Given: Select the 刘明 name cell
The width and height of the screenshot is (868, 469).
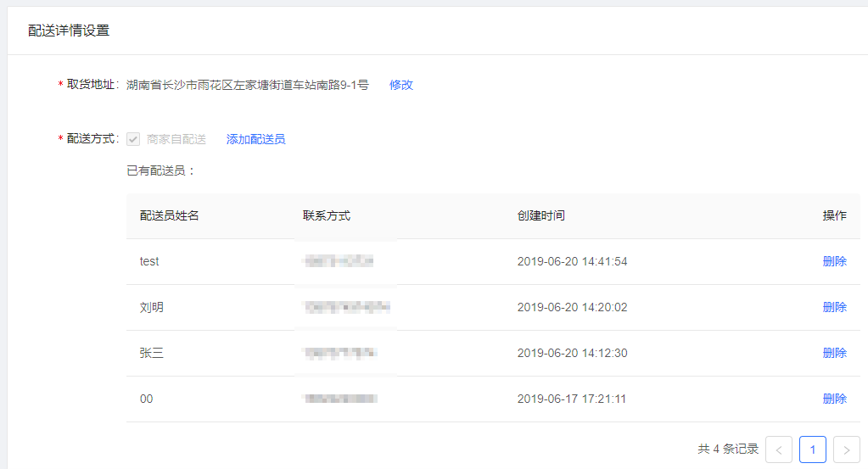Looking at the screenshot, I should click(x=152, y=307).
